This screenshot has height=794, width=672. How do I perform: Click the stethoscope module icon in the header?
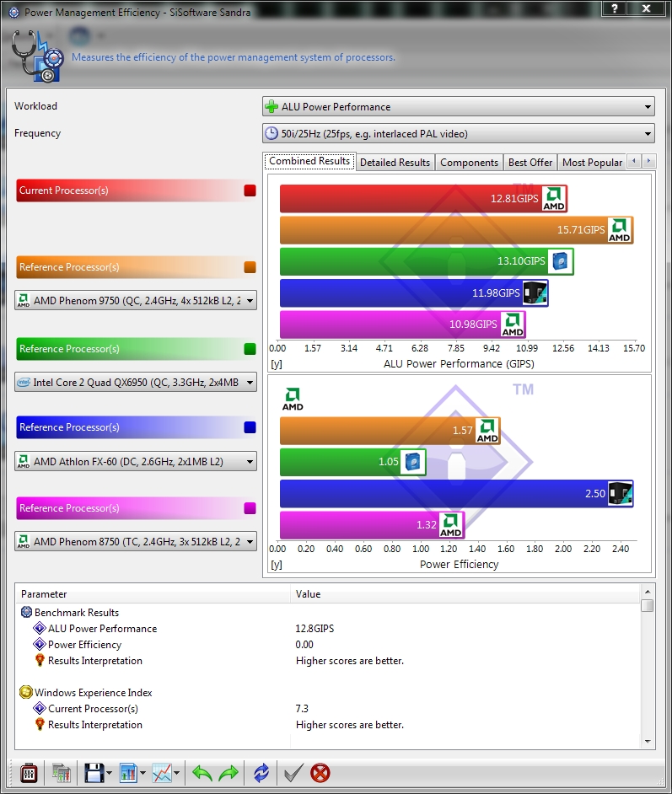point(37,56)
